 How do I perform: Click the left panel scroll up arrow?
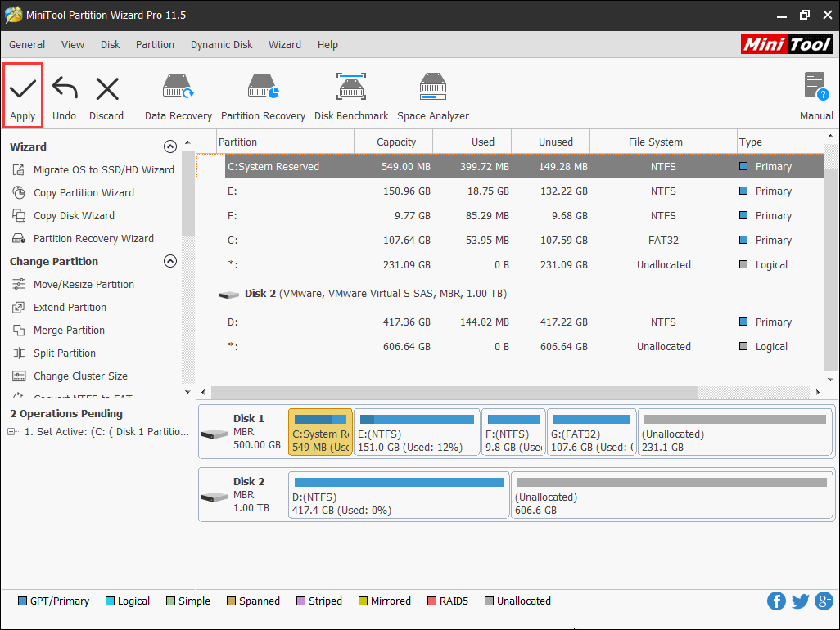coord(187,142)
